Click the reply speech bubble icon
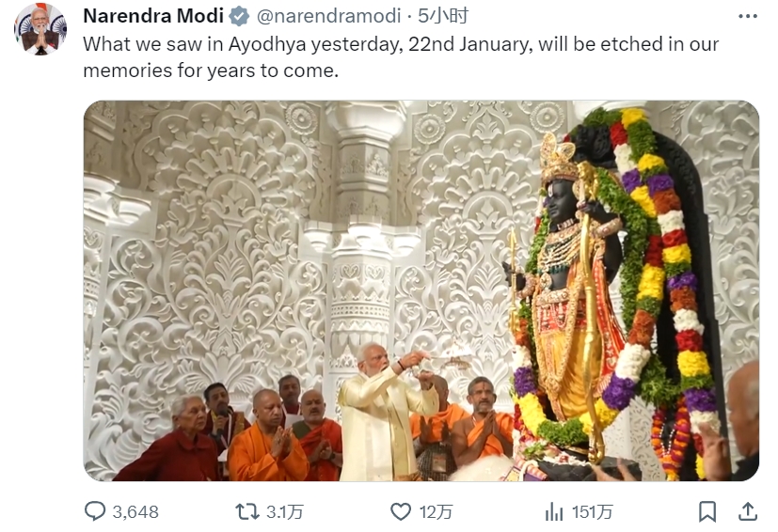Image resolution: width=778 pixels, height=532 pixels. pos(95,511)
